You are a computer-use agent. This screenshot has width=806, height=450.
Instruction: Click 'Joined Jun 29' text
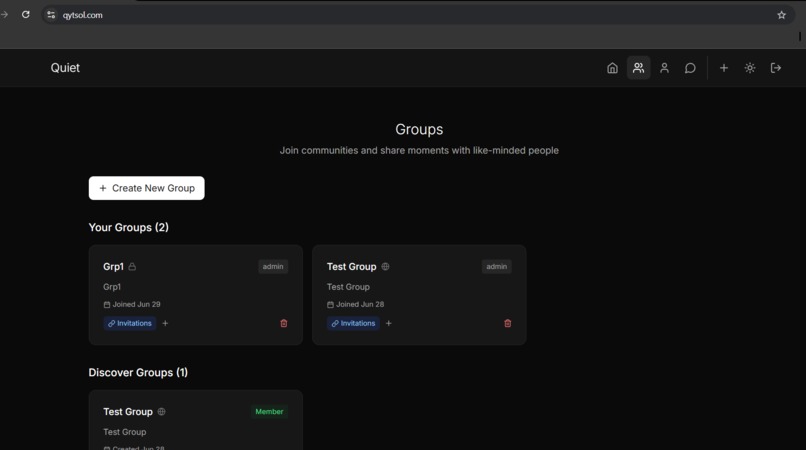coord(137,304)
